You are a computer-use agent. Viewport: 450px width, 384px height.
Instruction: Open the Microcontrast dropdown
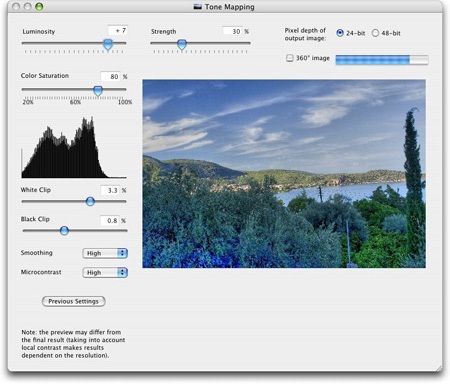(105, 273)
